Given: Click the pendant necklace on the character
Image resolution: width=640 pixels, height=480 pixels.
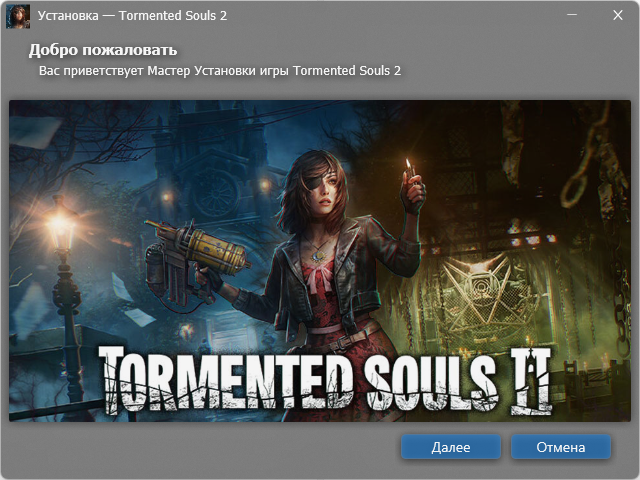Looking at the screenshot, I should 318,256.
